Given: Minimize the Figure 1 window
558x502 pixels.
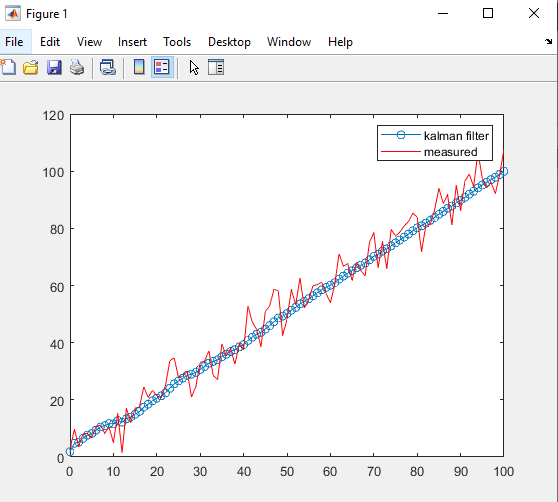Looking at the screenshot, I should (443, 14).
